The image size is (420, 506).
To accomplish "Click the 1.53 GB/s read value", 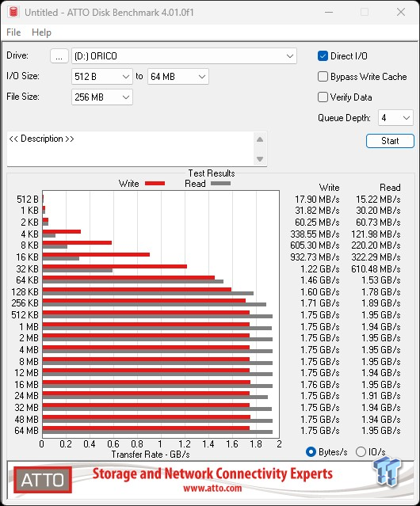I will tap(381, 280).
